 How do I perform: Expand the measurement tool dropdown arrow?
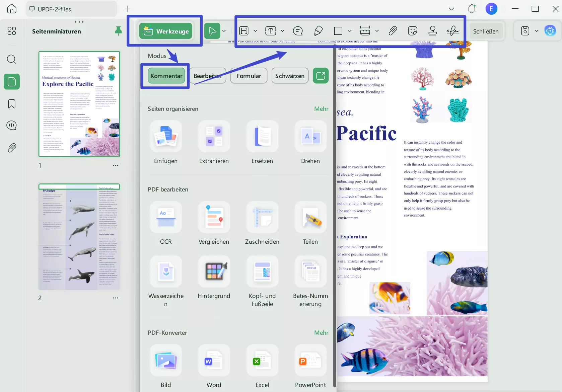pyautogui.click(x=377, y=31)
